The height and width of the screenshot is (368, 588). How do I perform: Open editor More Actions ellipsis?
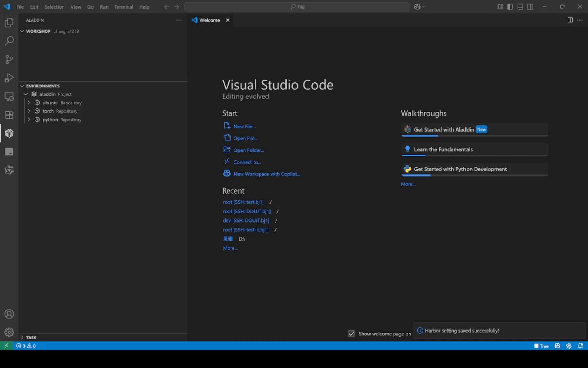click(580, 20)
